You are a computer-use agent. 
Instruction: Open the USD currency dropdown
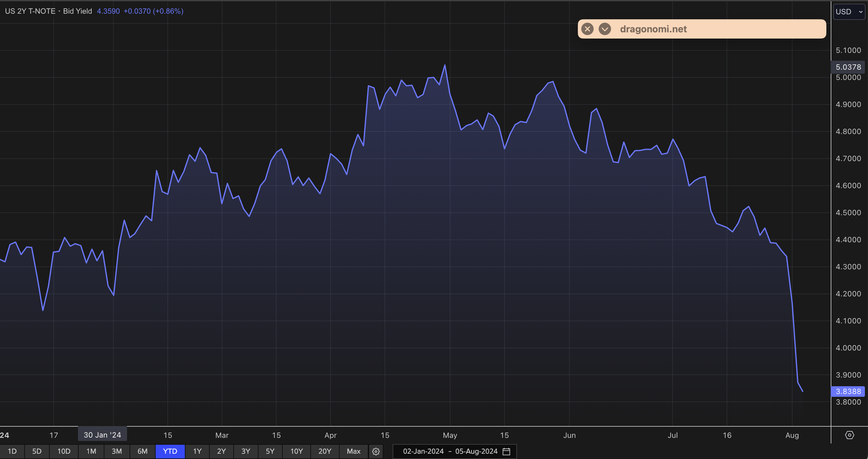(x=849, y=12)
